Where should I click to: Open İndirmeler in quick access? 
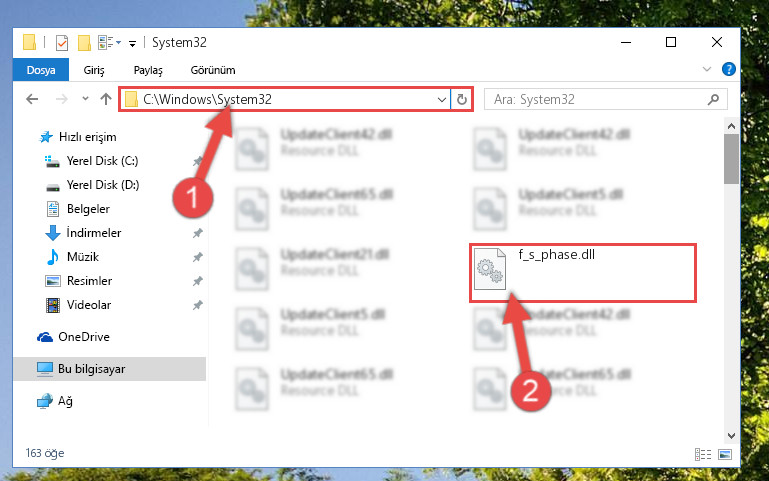click(x=94, y=232)
